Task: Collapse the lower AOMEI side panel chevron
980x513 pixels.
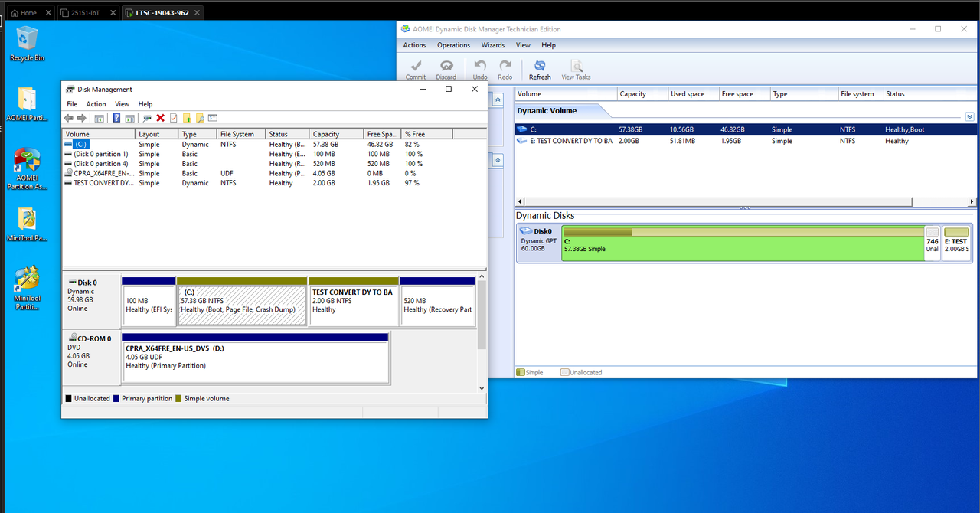Action: [x=498, y=161]
